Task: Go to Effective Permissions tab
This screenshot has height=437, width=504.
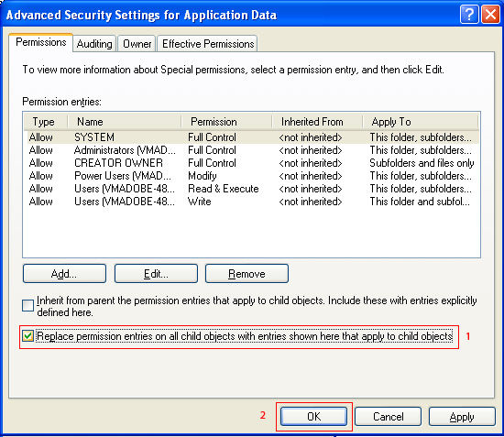Action: (208, 44)
